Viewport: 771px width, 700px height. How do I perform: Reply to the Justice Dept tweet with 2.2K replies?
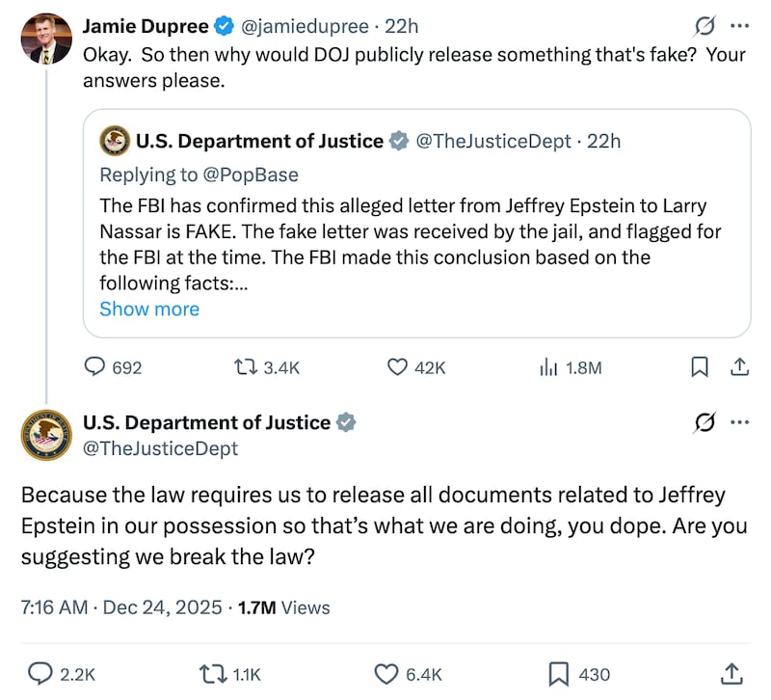40,673
